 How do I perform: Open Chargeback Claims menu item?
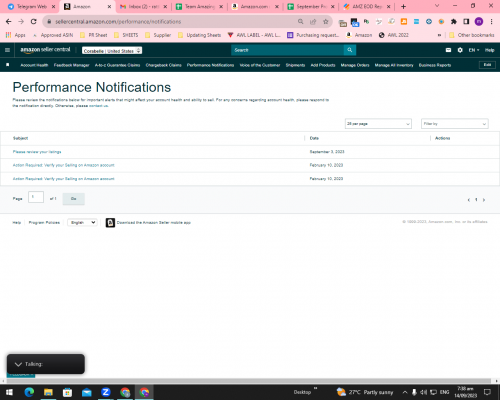tap(163, 65)
